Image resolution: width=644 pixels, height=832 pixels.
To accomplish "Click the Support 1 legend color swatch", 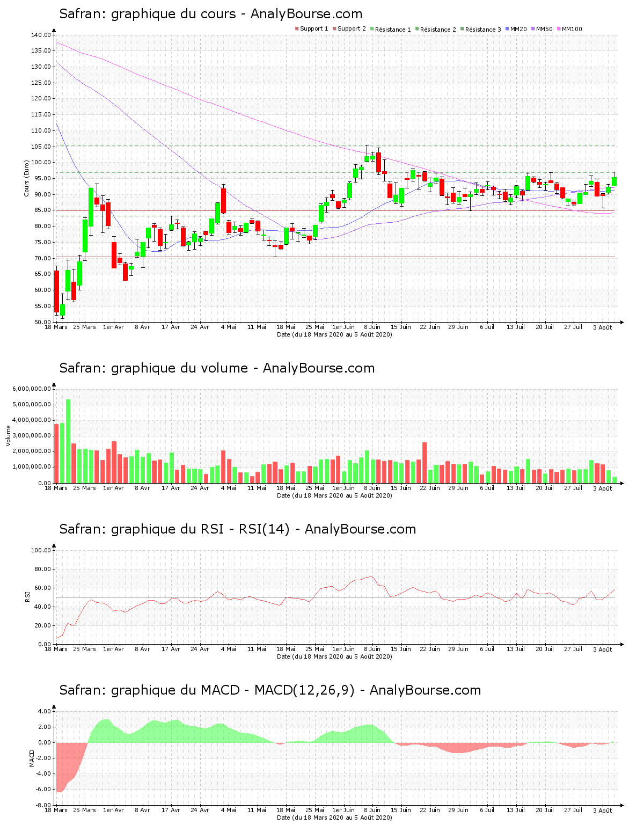I will pos(297,29).
